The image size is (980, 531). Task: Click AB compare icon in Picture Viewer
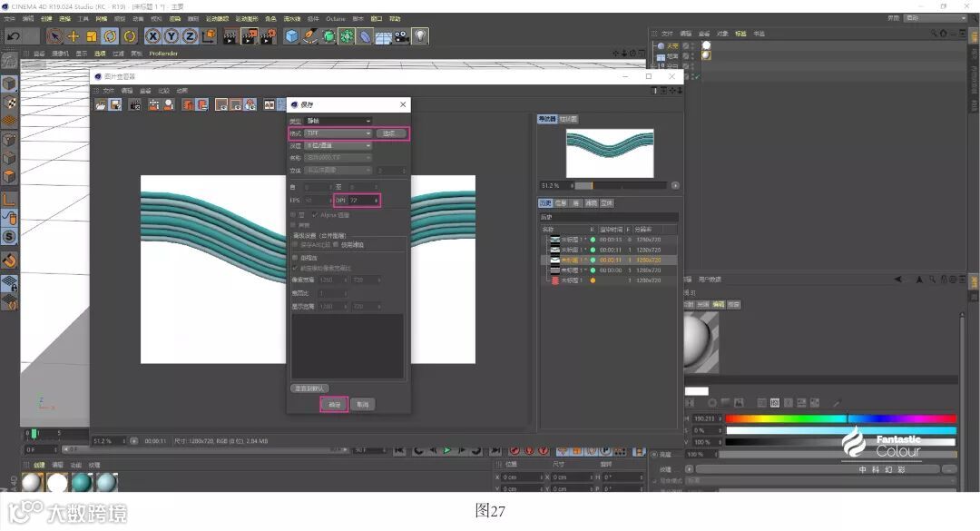pyautogui.click(x=269, y=105)
